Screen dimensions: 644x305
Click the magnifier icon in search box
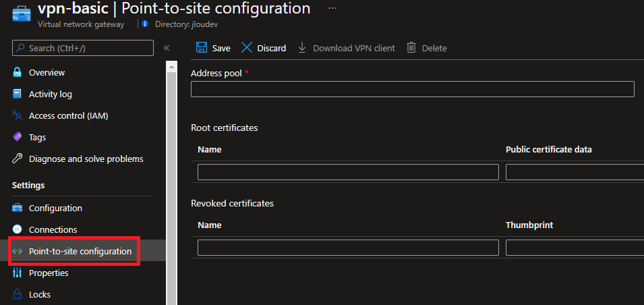[x=20, y=48]
